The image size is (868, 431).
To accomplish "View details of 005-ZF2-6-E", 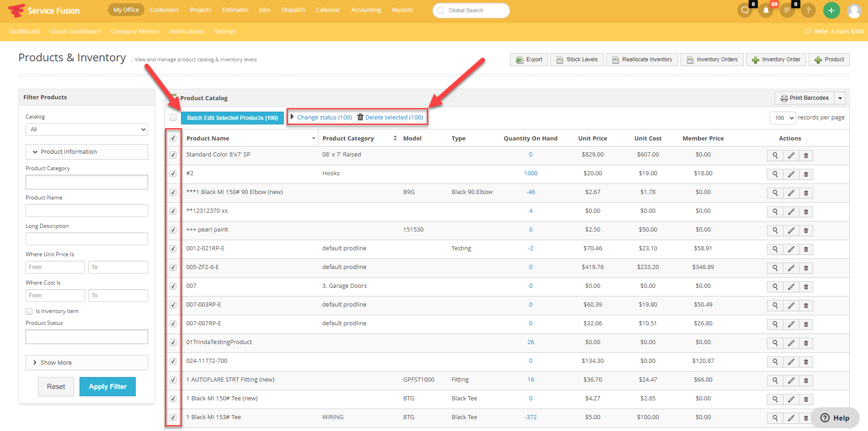I will click(x=775, y=268).
